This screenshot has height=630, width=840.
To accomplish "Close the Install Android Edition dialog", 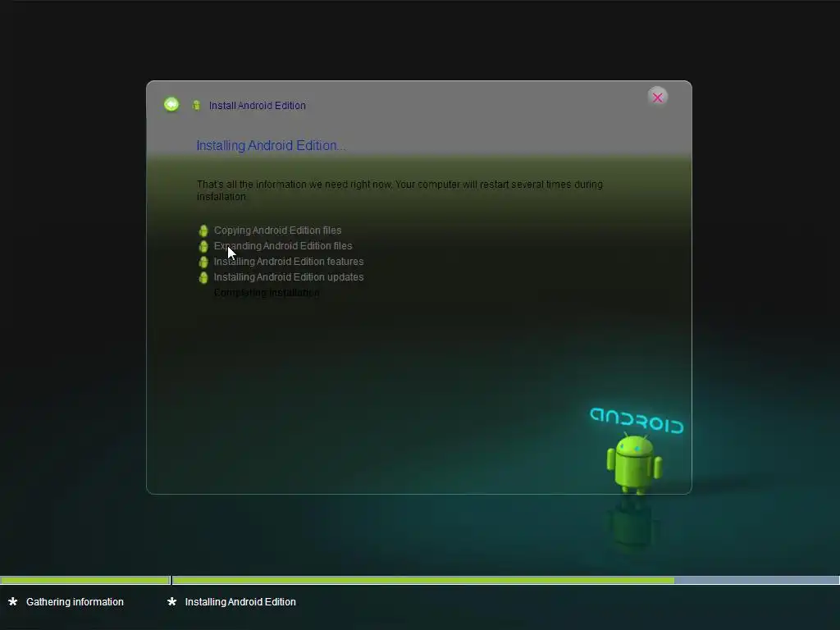I will coord(657,98).
